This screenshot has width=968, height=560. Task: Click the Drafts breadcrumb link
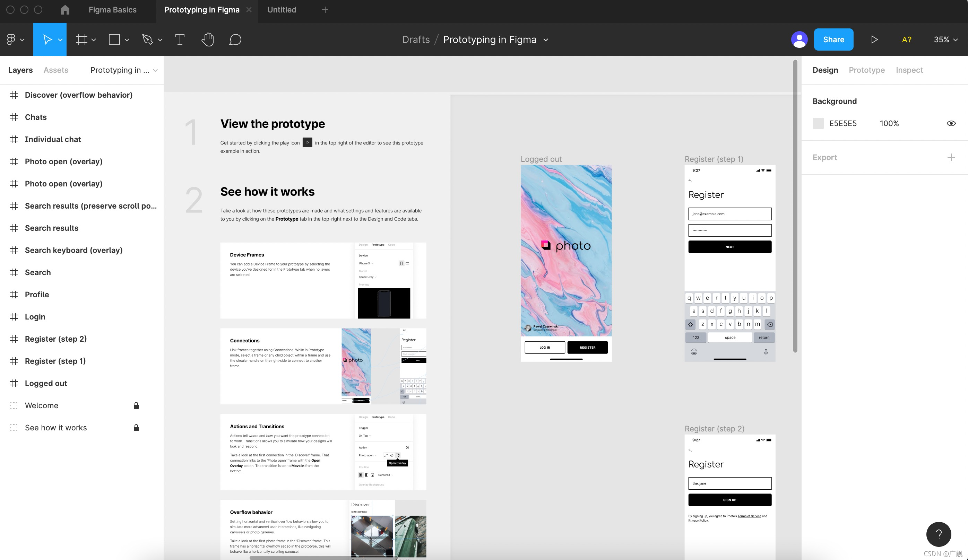416,40
